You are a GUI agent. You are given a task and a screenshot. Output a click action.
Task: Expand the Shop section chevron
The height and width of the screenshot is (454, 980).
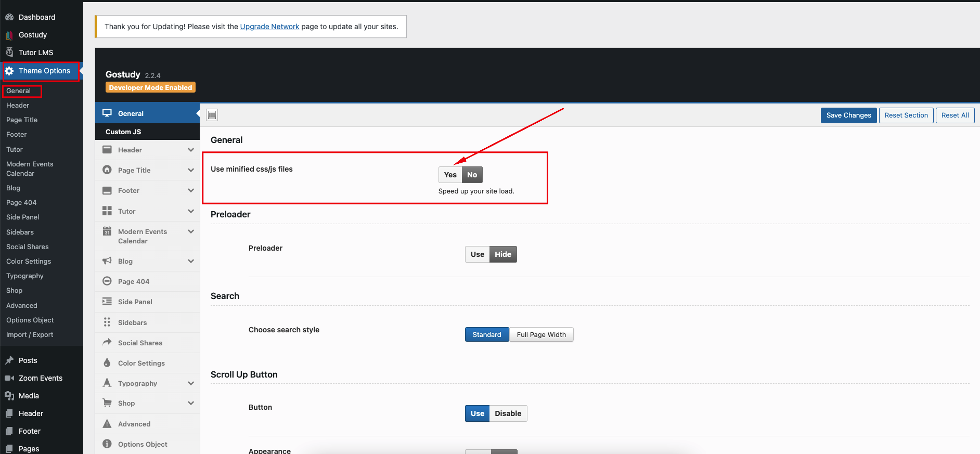pos(191,403)
